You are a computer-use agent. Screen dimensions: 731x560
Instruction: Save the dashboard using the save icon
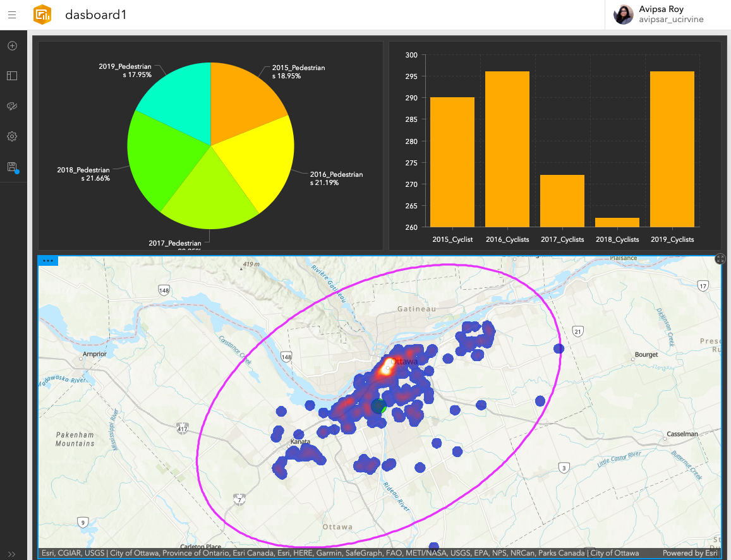[x=12, y=167]
